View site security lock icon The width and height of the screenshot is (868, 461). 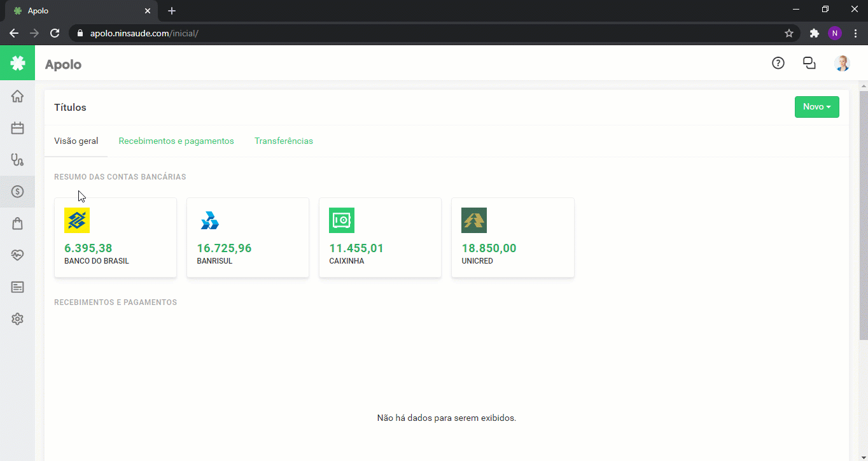[x=80, y=33]
